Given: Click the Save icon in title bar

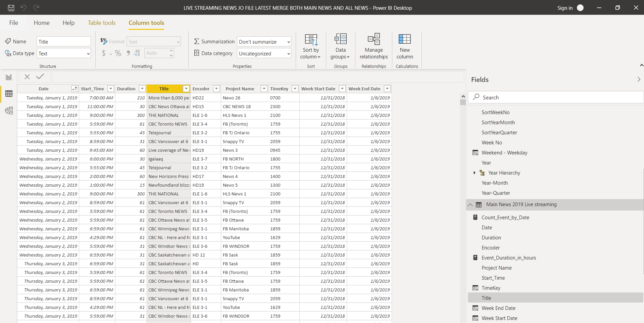Looking at the screenshot, I should [x=11, y=8].
